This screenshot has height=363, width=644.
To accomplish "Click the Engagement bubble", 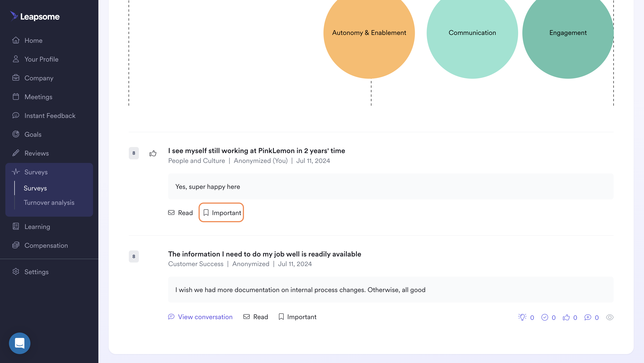I will pos(568,33).
